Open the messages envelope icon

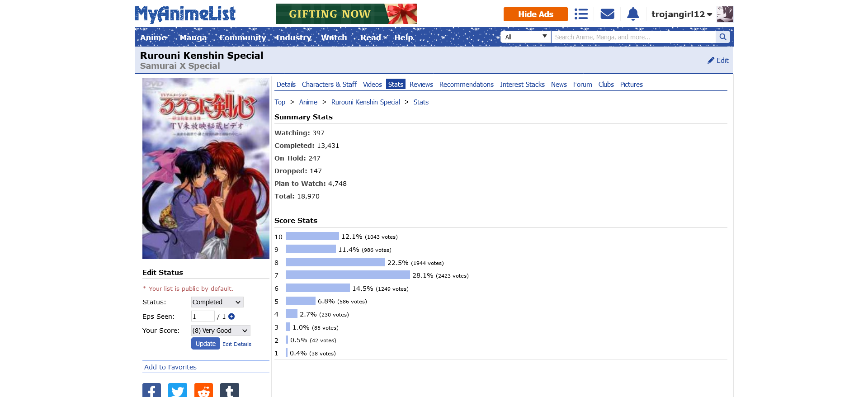[x=607, y=14]
